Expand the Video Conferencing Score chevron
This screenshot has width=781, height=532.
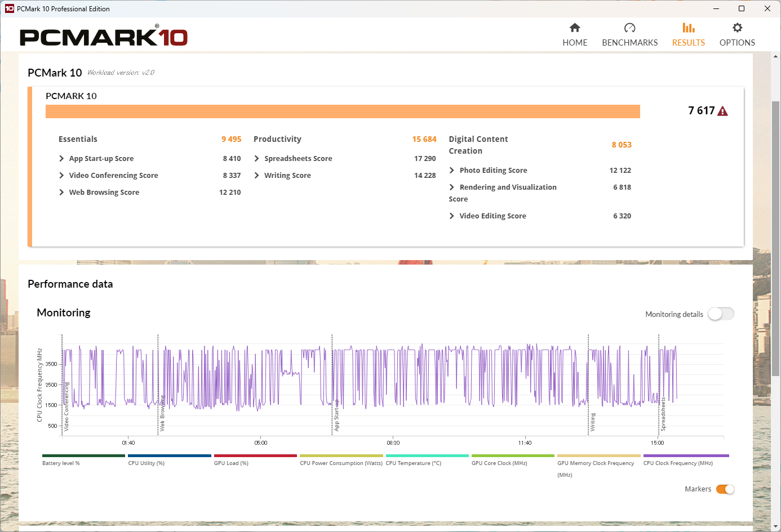(x=61, y=176)
